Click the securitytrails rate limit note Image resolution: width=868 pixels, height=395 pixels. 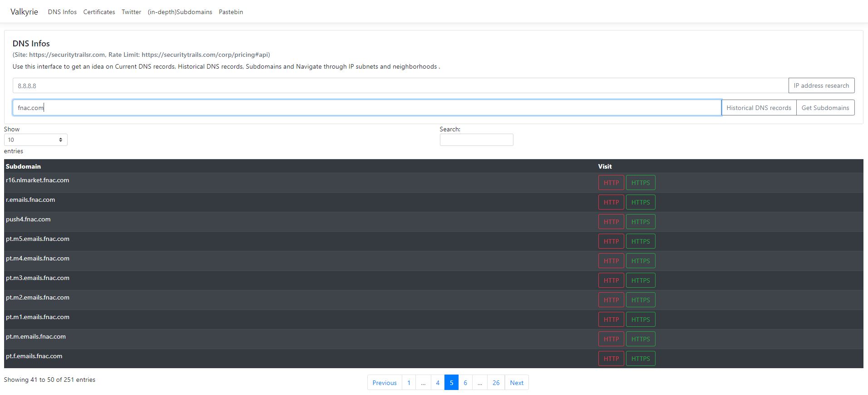pyautogui.click(x=141, y=55)
